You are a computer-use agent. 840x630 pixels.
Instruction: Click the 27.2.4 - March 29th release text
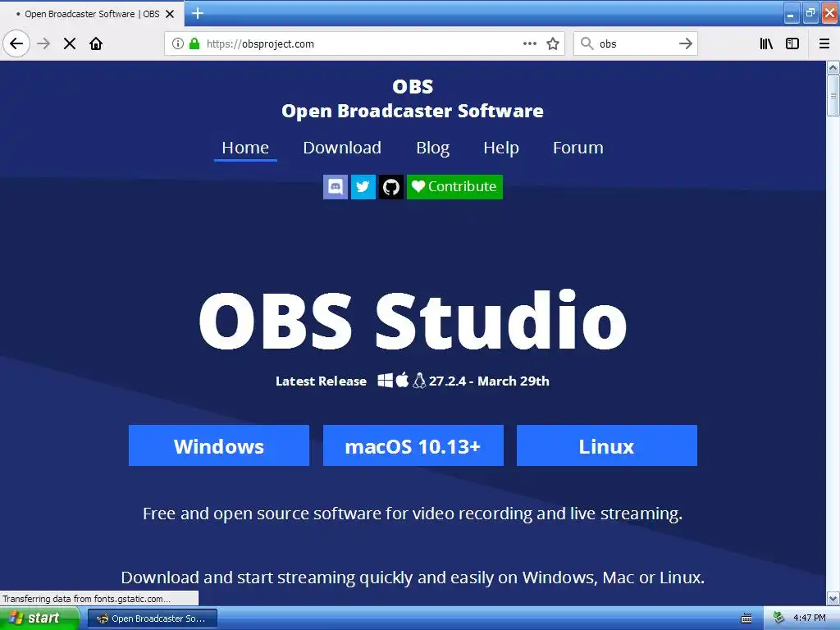pos(489,381)
